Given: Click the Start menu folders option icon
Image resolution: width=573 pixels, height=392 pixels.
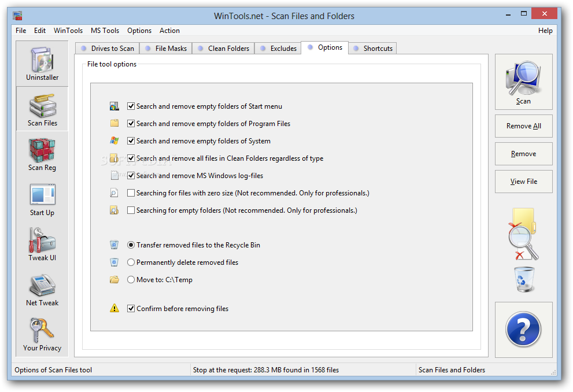Looking at the screenshot, I should [x=114, y=106].
